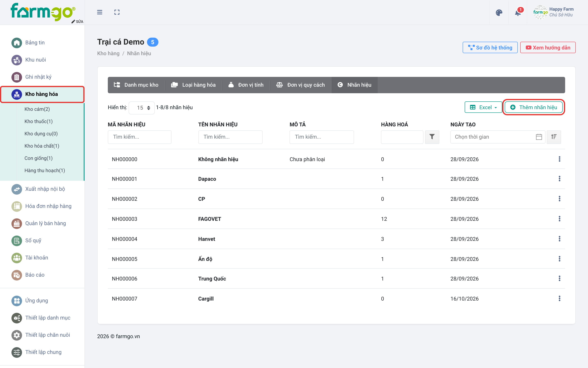Switch to the Loại hàng hóa tab
Image resolution: width=588 pixels, height=368 pixels.
point(193,85)
